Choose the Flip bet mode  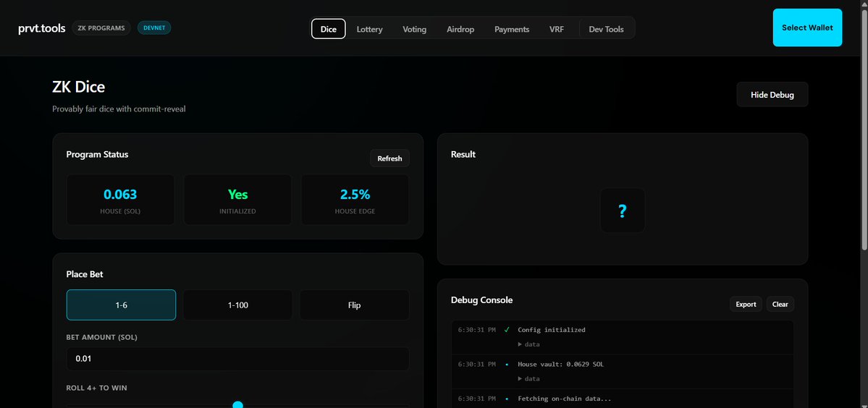(354, 305)
